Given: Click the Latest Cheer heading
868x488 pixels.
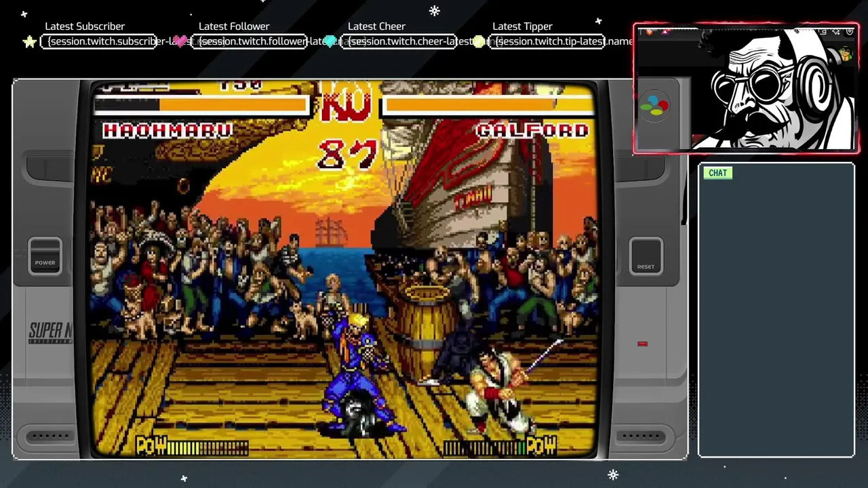Looking at the screenshot, I should 376,26.
